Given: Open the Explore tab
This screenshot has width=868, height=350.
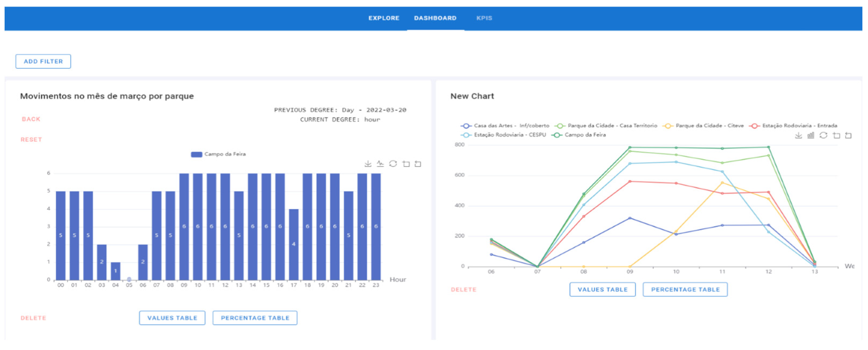Looking at the screenshot, I should click(383, 18).
